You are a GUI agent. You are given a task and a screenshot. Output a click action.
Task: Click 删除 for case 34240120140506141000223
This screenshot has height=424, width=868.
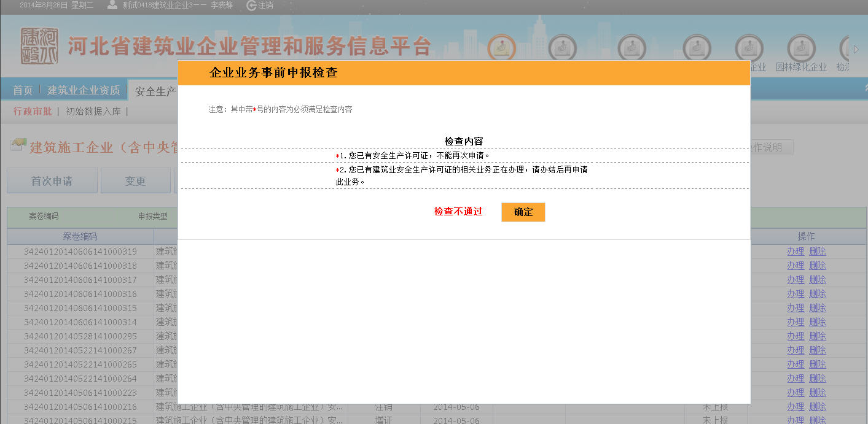[818, 393]
